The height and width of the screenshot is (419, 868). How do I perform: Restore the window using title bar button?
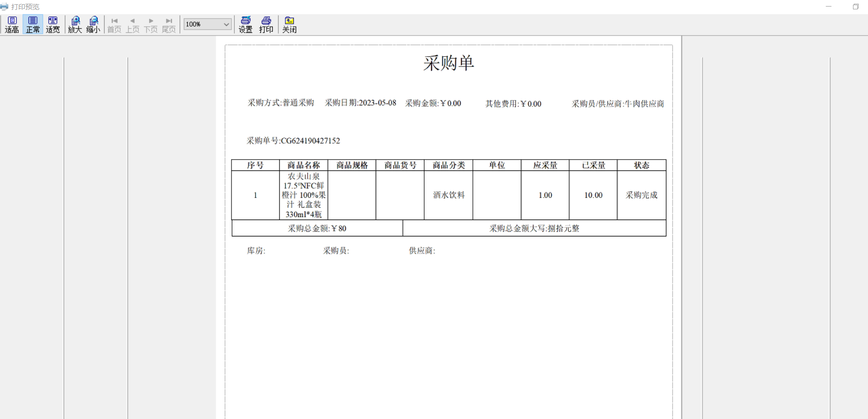coord(855,7)
